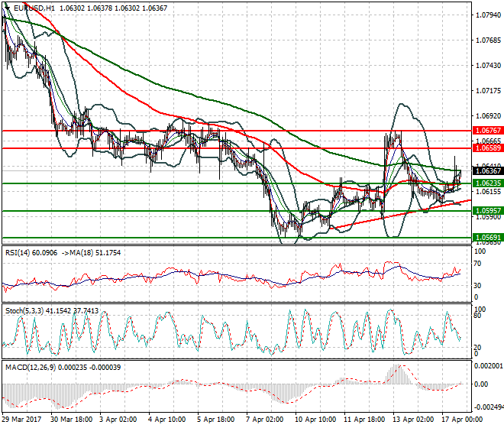This screenshot has width=504, height=428.
Task: Click the MACD scale value 0.002001
Action: click(x=489, y=366)
